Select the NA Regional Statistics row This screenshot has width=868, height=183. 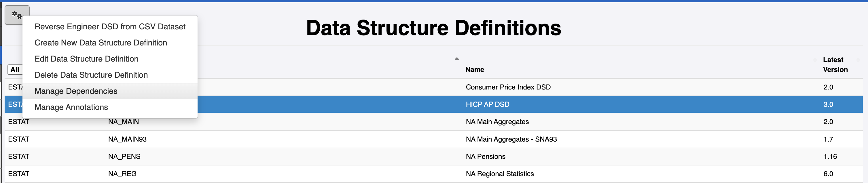(433, 174)
